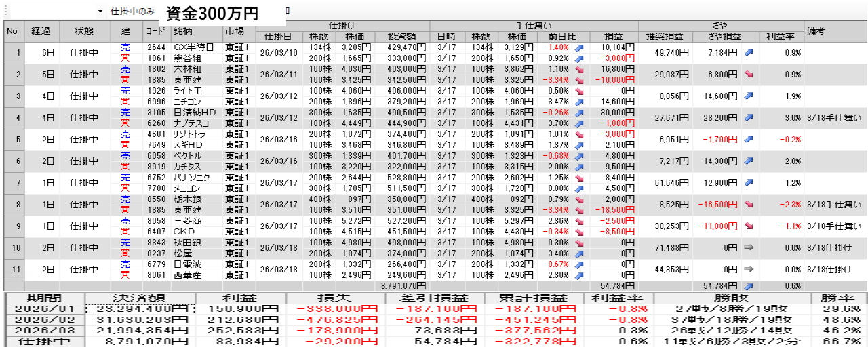Click the toolbar drag handle at top left
This screenshot has height=347, width=868.
tap(4, 12)
